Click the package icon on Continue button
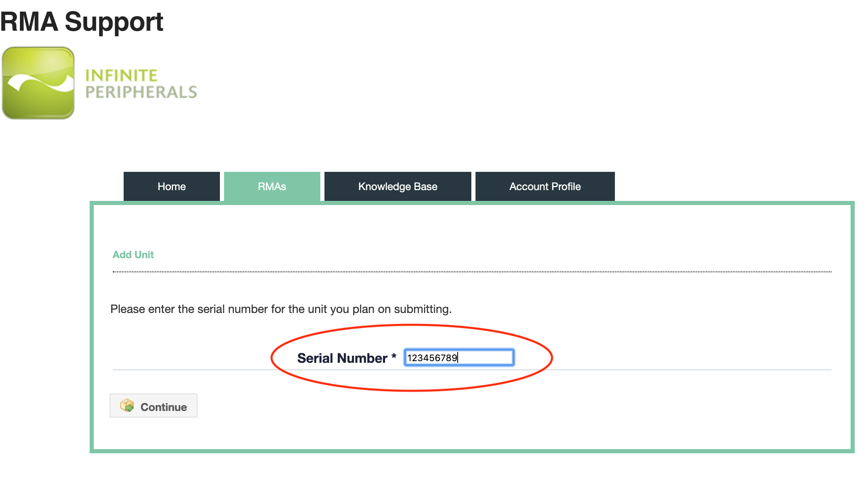This screenshot has width=868, height=479. click(x=127, y=406)
